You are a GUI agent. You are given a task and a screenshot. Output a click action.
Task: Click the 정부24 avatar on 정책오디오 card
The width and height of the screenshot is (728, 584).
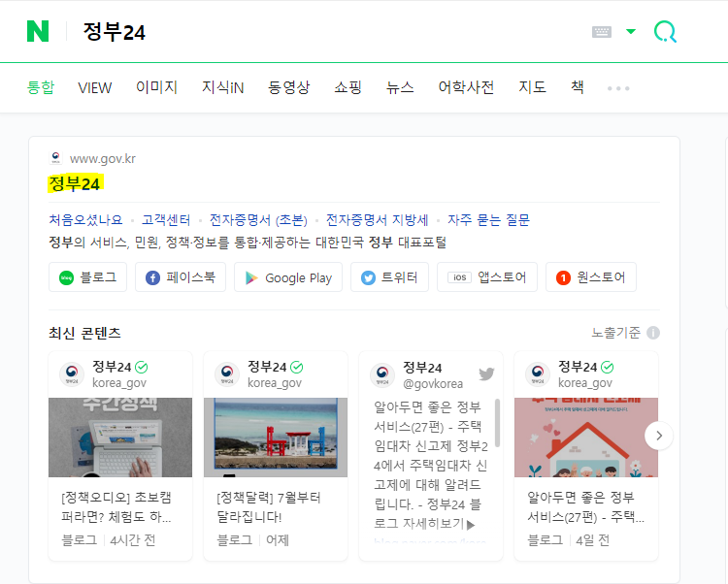coord(72,373)
